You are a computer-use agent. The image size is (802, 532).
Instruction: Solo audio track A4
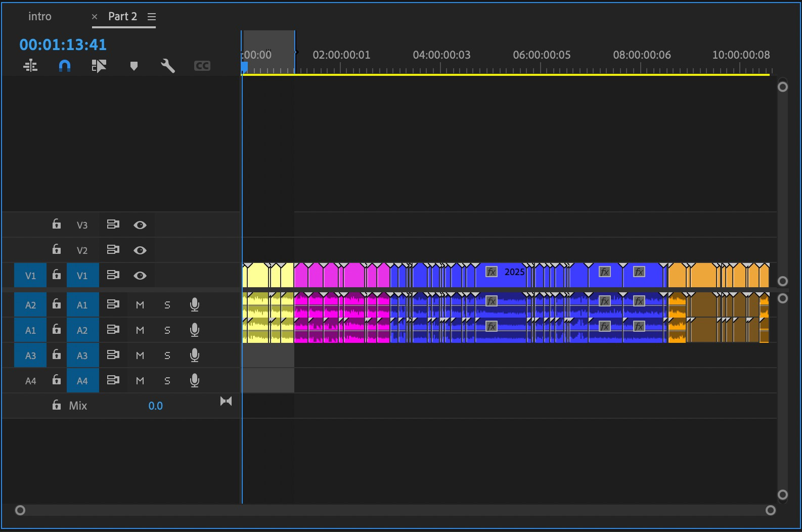[167, 381]
